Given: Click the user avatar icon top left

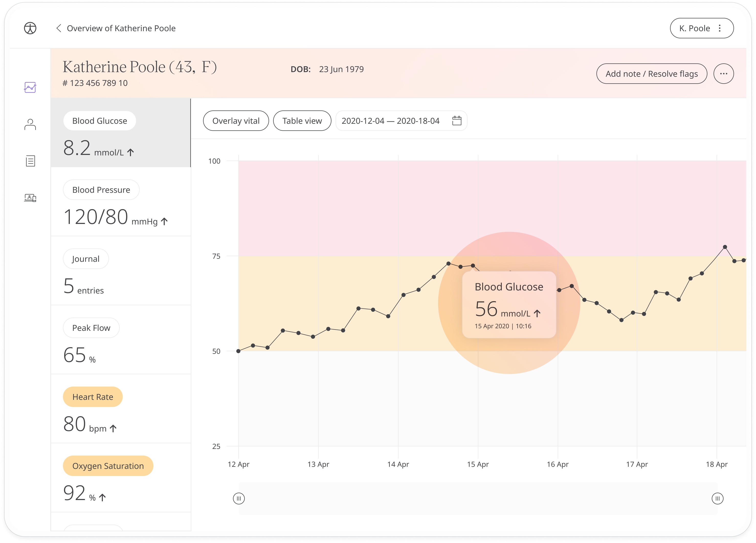Looking at the screenshot, I should pos(30,28).
